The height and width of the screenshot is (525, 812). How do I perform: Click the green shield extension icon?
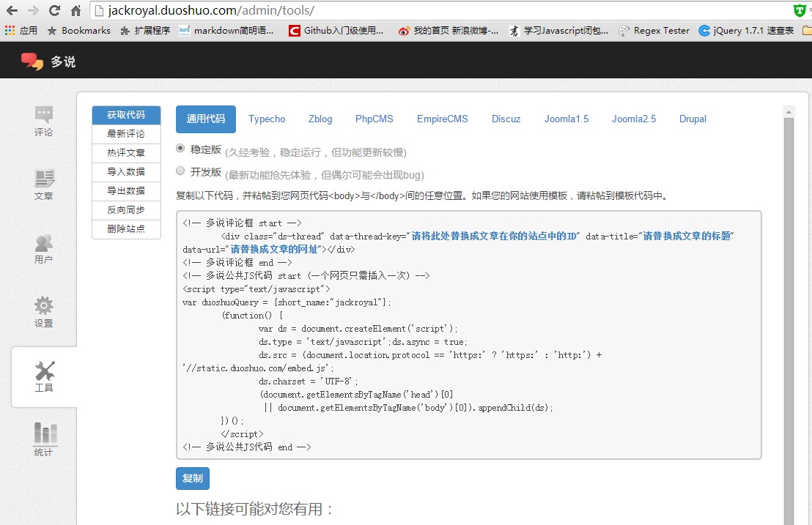tap(800, 10)
